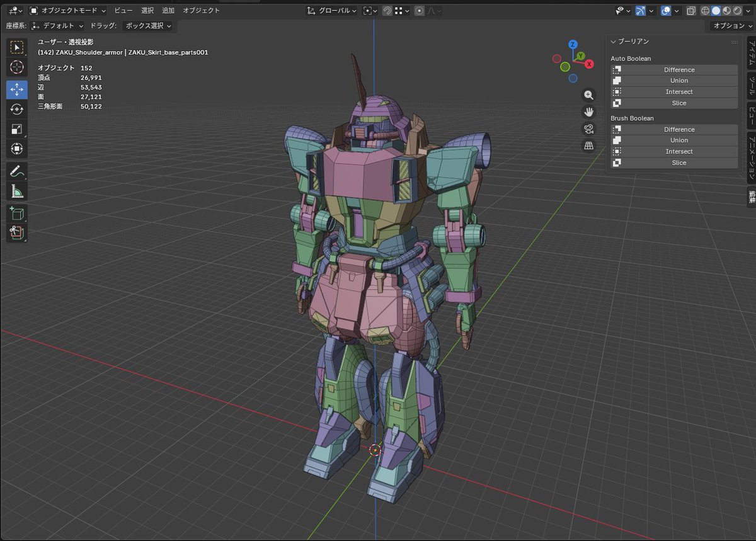Collapse the ブーリアン panel

[614, 42]
